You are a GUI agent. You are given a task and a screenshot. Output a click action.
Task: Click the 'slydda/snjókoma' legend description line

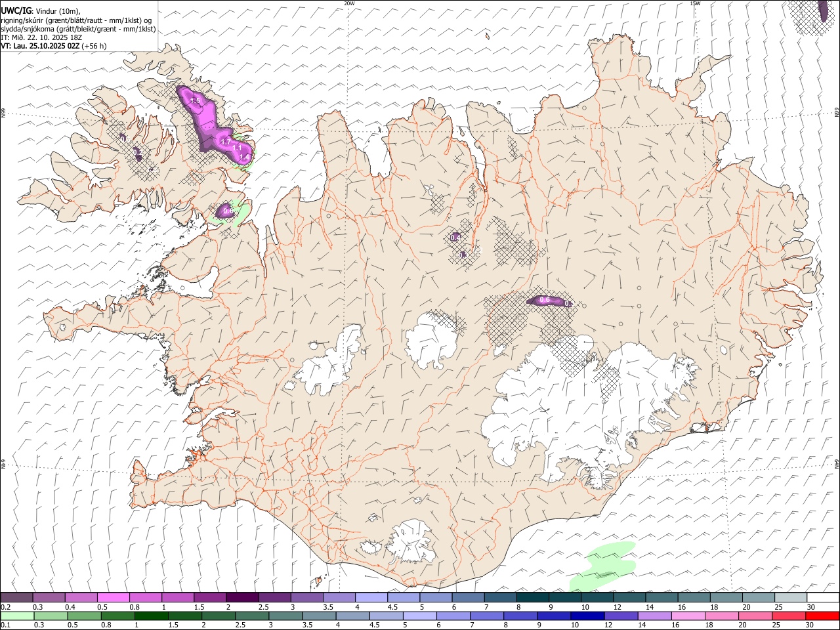78,29
